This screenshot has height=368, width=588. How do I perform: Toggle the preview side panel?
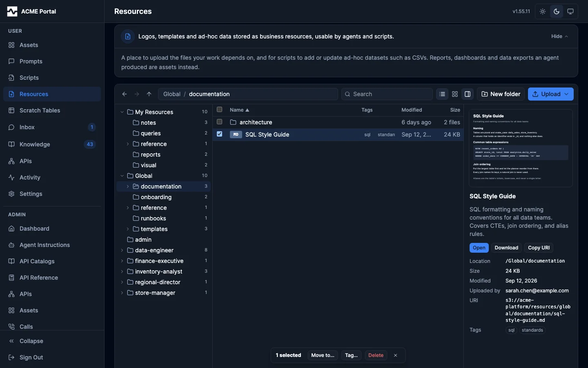(x=468, y=94)
